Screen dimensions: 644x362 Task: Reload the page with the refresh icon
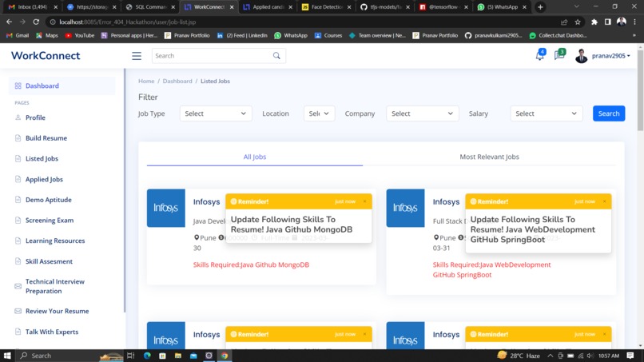pyautogui.click(x=36, y=22)
